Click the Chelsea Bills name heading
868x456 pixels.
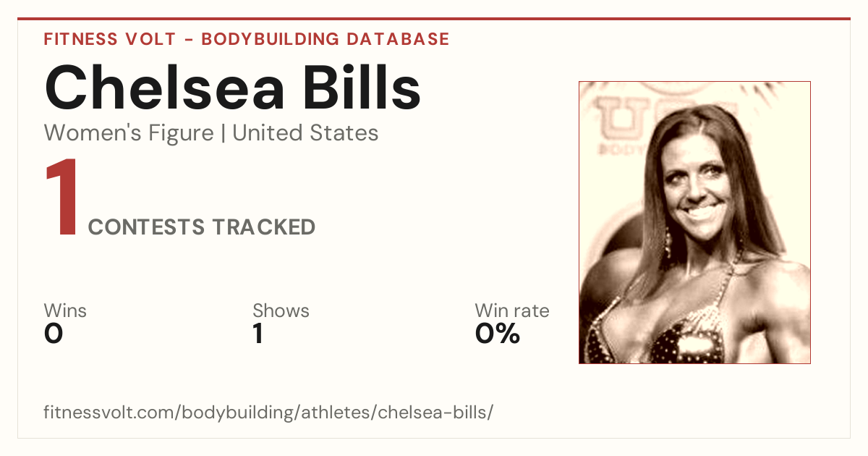coord(232,88)
